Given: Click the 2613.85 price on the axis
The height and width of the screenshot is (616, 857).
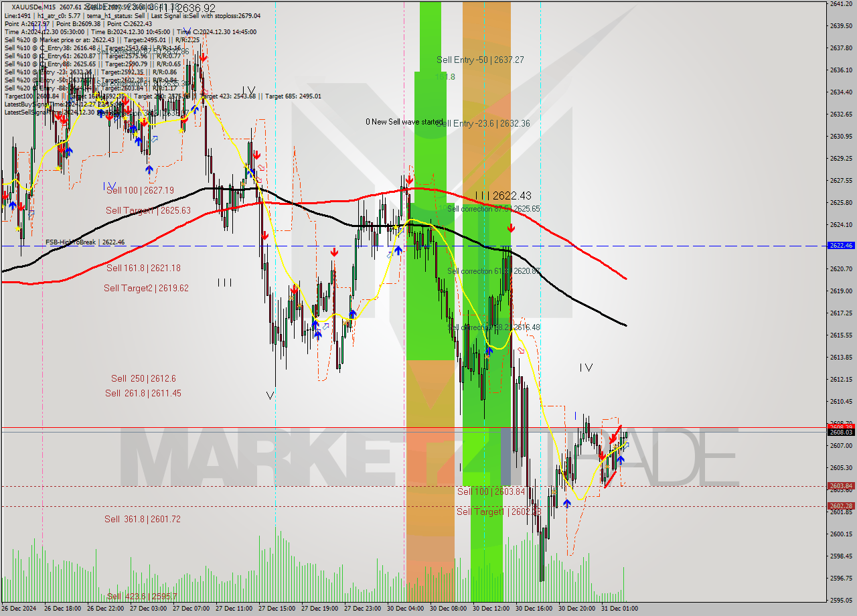Looking at the screenshot, I should coord(840,357).
